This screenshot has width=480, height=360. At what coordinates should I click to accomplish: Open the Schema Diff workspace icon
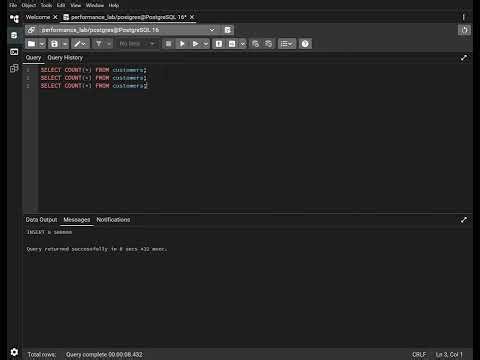14,68
